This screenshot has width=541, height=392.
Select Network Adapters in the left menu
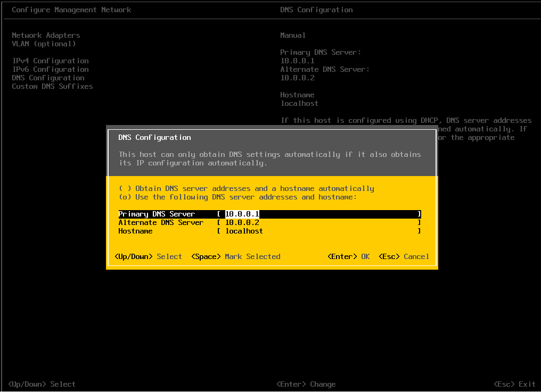click(46, 35)
